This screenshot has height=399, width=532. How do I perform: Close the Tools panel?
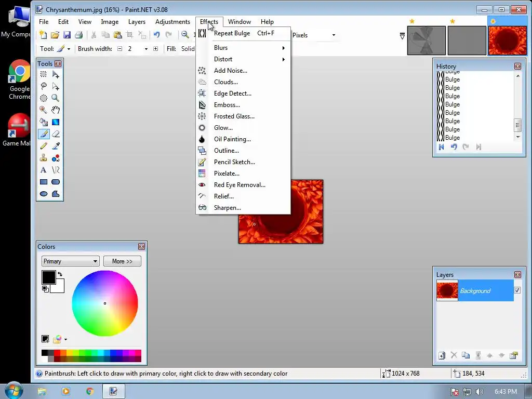[58, 63]
